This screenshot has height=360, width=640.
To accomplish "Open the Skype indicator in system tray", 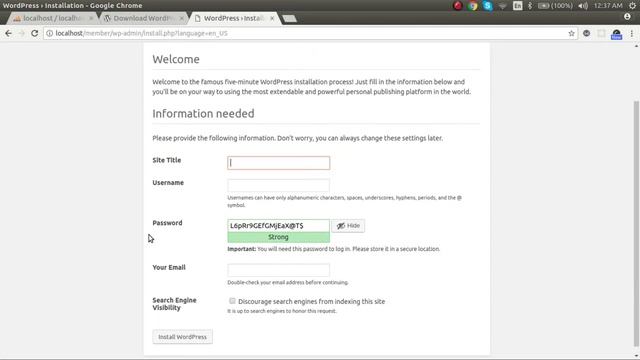I will (x=487, y=6).
